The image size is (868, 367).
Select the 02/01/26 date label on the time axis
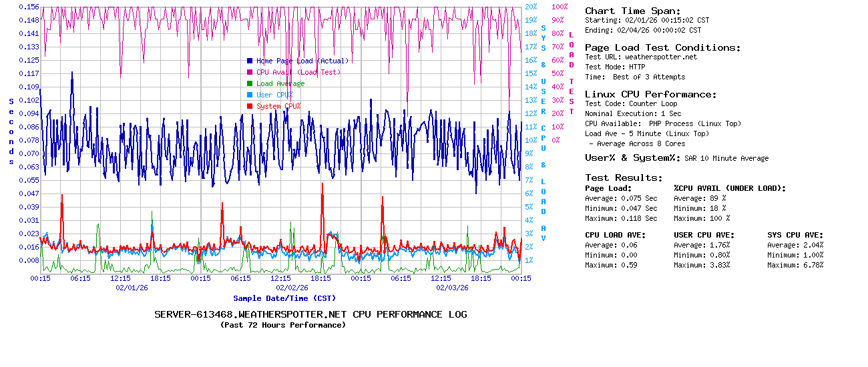coord(132,288)
